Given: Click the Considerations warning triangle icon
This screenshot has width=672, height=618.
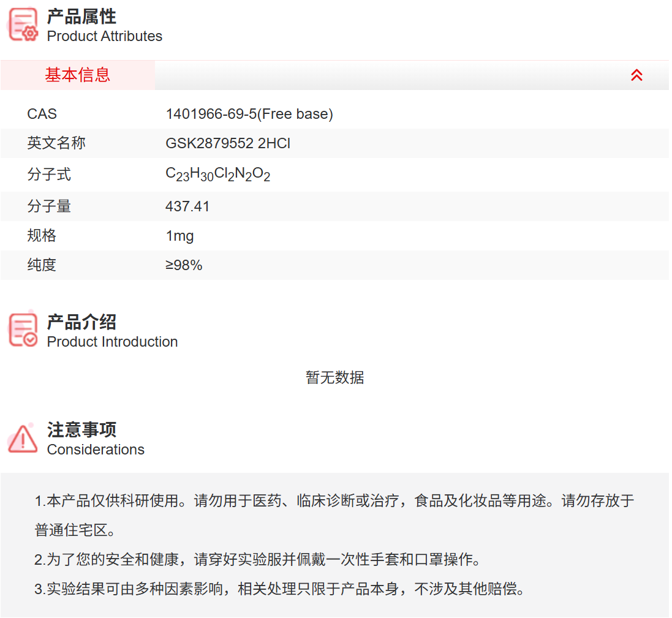Looking at the screenshot, I should (22, 439).
